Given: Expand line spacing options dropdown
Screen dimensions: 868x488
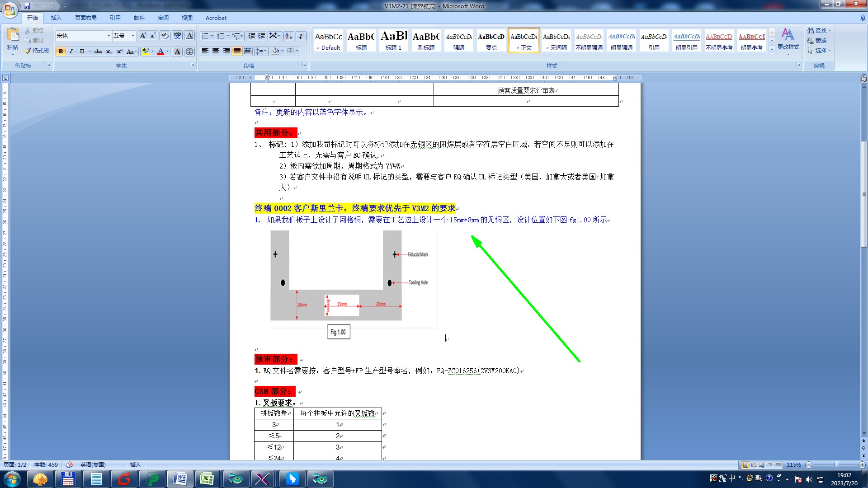Looking at the screenshot, I should pos(266,51).
